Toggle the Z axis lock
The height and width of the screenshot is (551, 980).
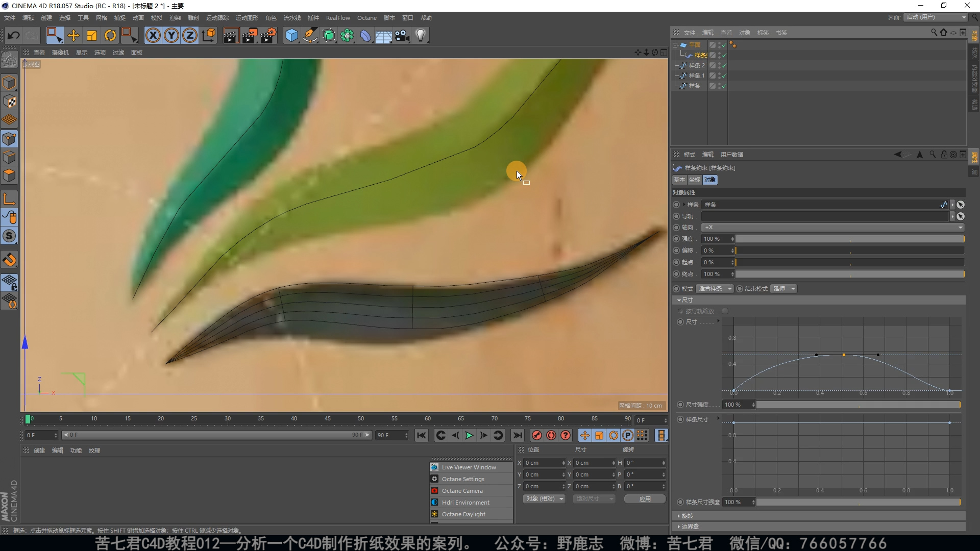click(x=190, y=35)
